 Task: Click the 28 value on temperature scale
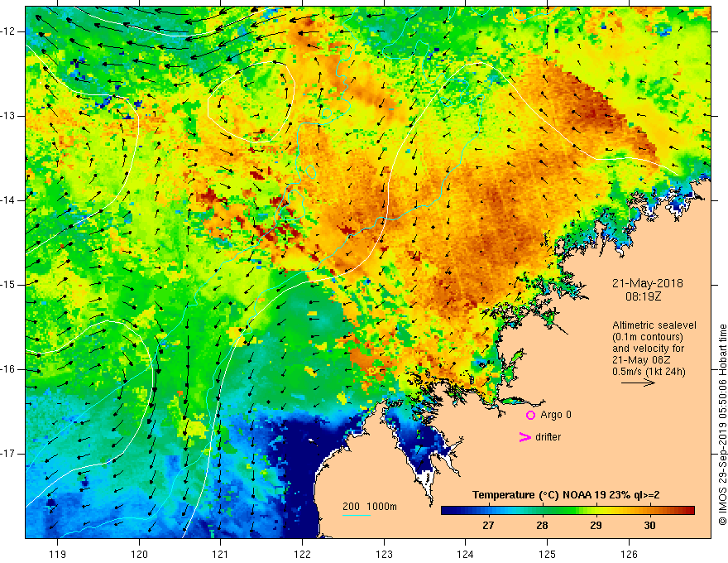tap(542, 526)
